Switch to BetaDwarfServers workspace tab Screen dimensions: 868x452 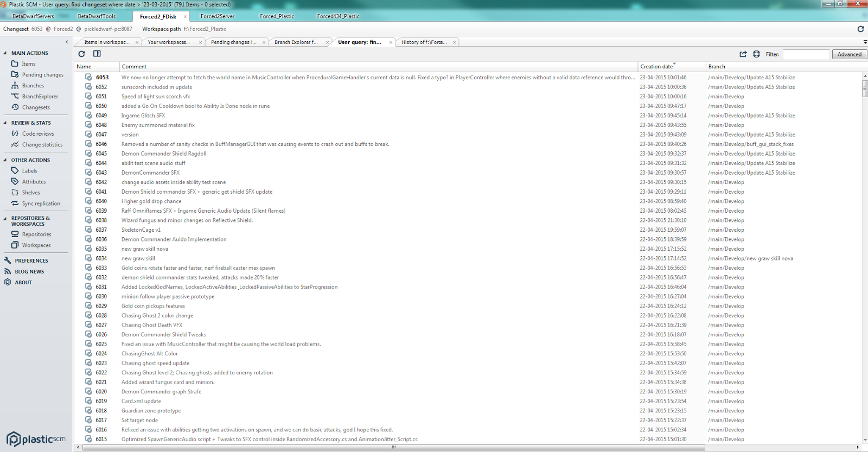33,16
